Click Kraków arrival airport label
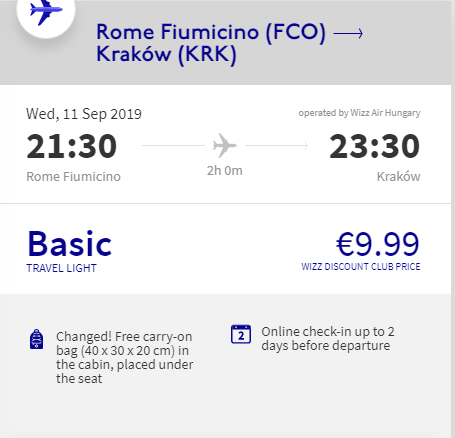 point(398,177)
